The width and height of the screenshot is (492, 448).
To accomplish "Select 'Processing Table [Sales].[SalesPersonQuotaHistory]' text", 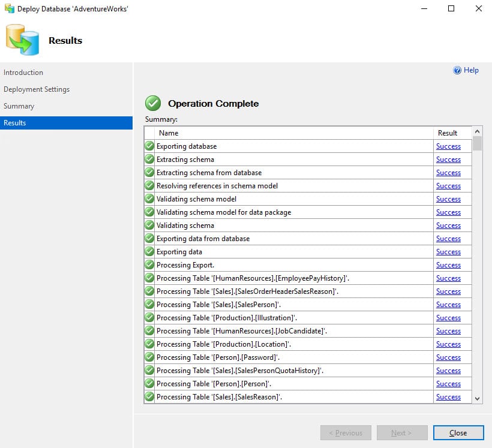I will (x=240, y=370).
